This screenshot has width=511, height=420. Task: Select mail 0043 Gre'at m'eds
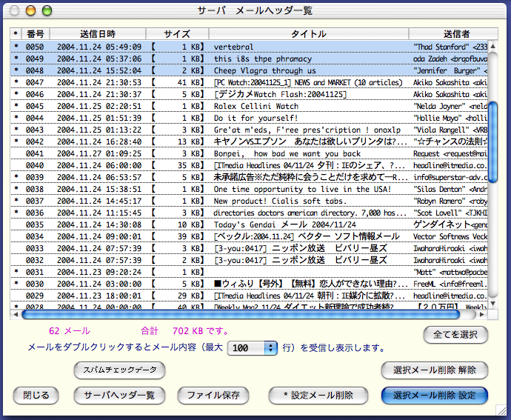[x=249, y=130]
